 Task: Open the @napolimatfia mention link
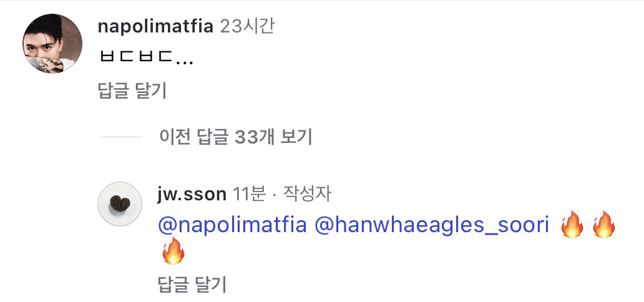pos(233,225)
